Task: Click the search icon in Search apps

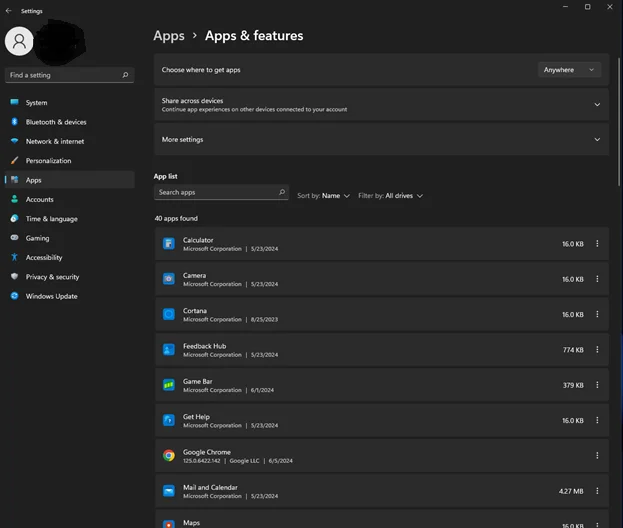Action: (282, 192)
